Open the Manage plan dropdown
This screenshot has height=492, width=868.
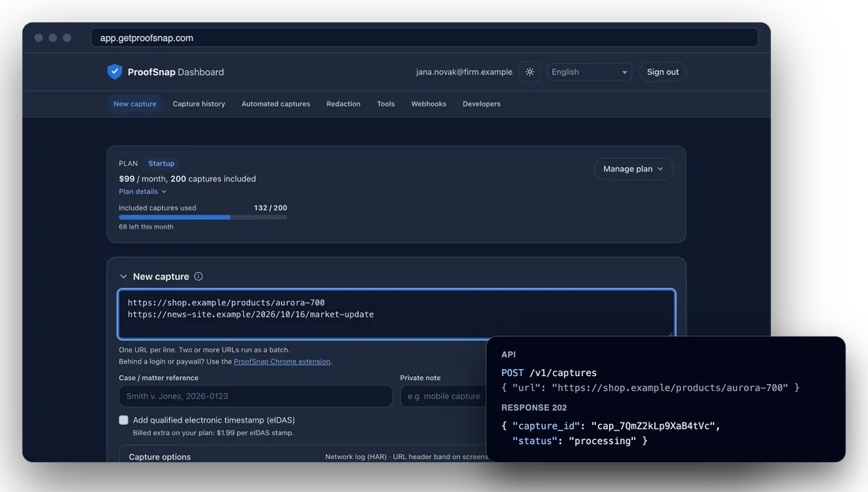(x=634, y=169)
